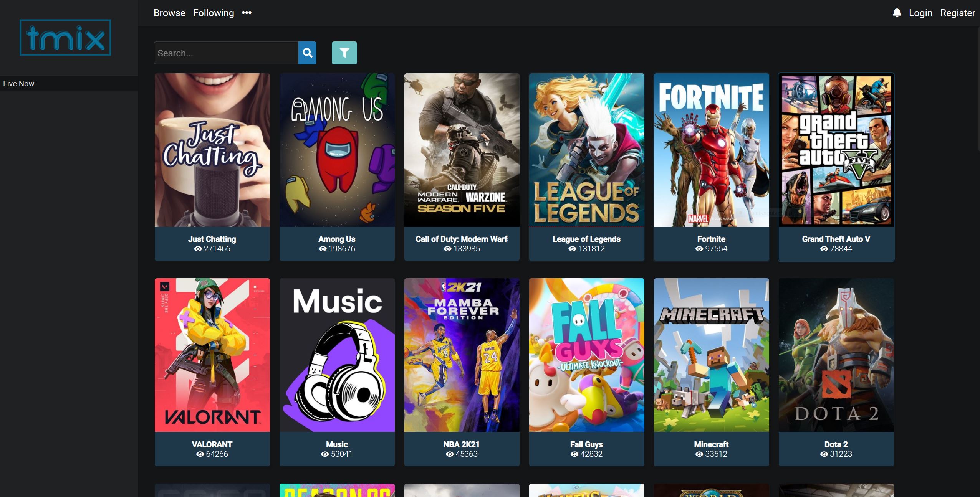980x497 pixels.
Task: Open the Among Us cover image
Action: [337, 150]
